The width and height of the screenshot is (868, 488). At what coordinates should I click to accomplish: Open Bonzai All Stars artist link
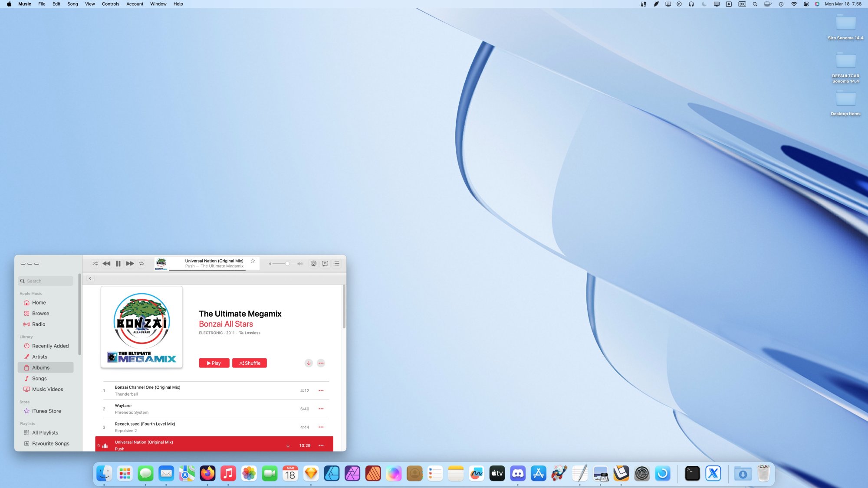point(226,324)
